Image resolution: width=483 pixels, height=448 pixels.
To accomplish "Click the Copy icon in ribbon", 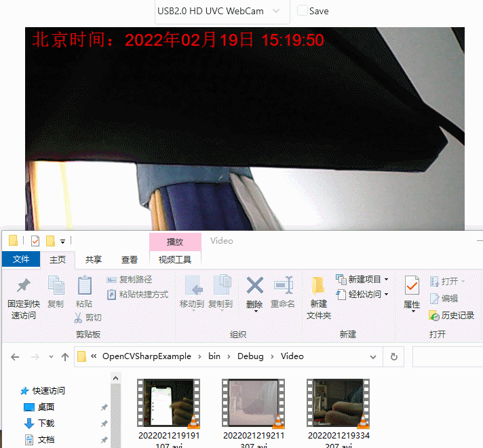I will click(x=56, y=286).
